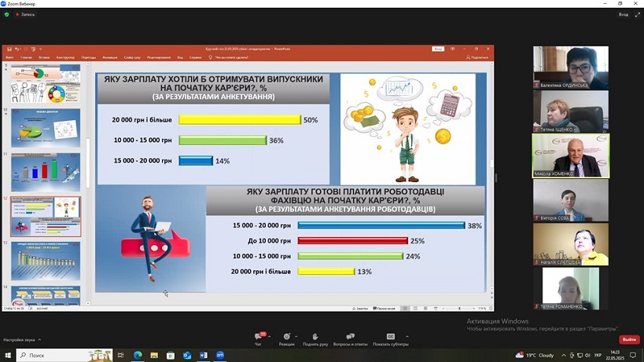Open the Windows Start menu

(x=8, y=355)
